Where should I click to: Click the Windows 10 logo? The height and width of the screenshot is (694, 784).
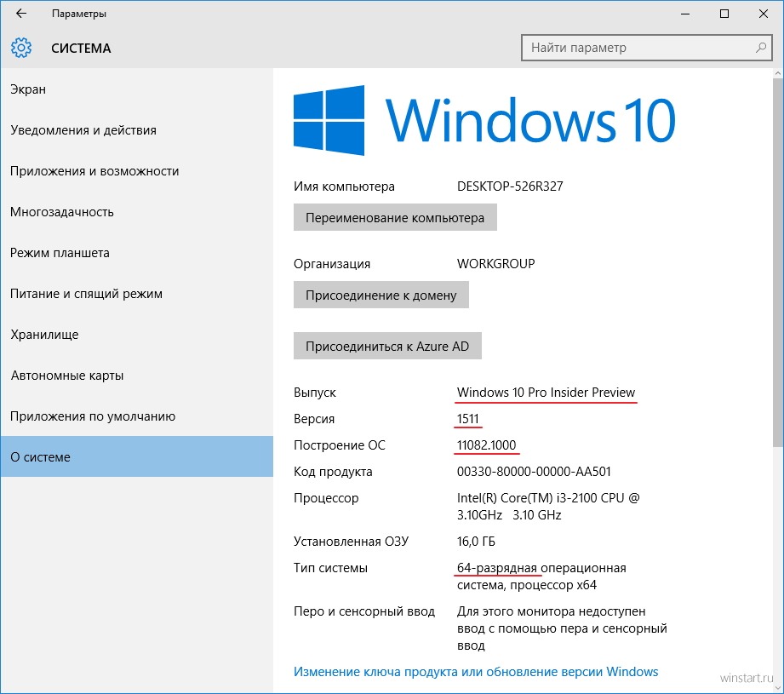(484, 121)
